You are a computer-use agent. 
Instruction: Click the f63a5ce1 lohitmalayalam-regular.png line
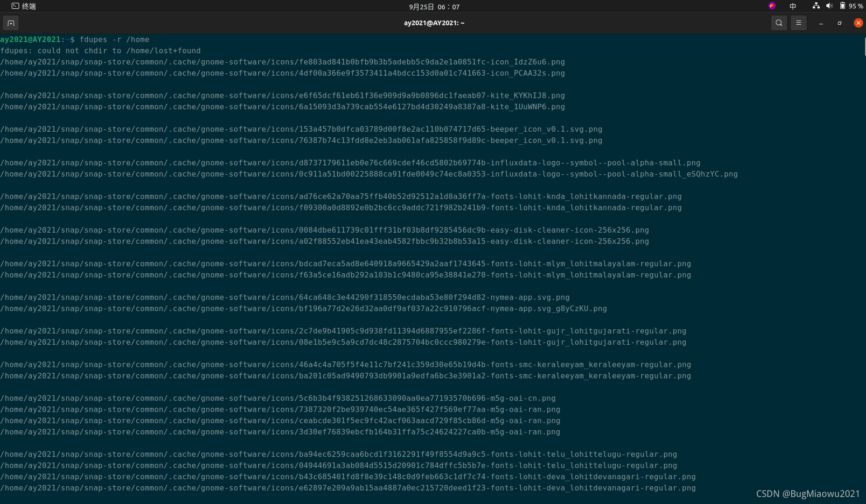(346, 275)
